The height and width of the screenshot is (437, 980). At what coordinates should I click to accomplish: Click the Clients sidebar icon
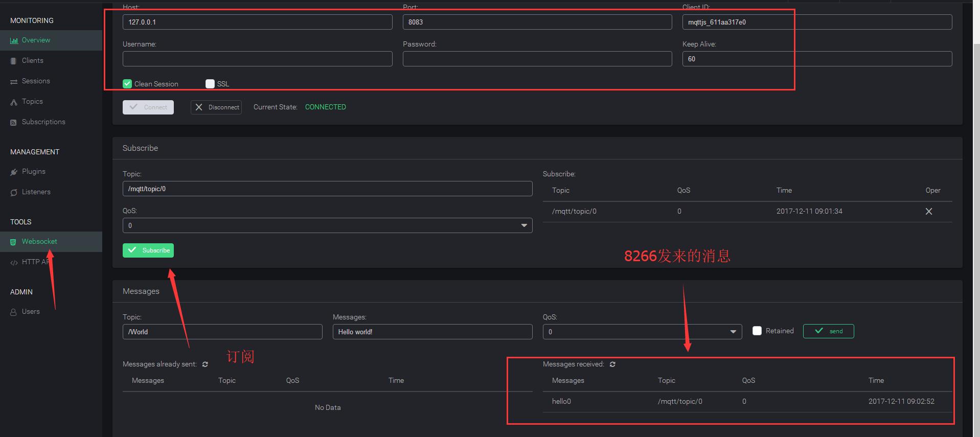point(14,61)
